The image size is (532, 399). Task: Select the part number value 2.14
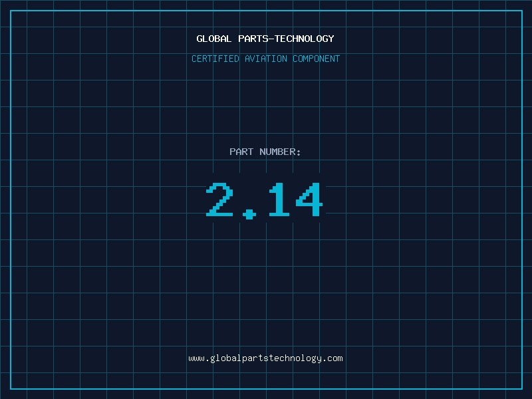click(264, 201)
